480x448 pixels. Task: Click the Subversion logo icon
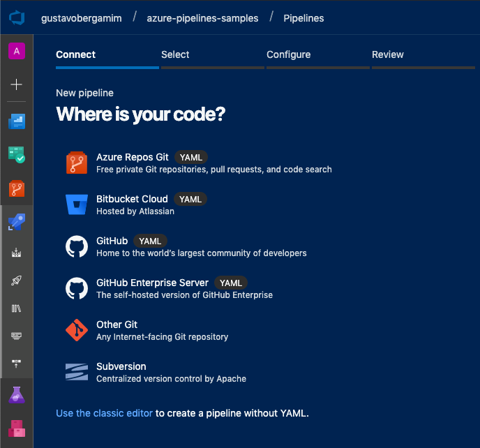77,372
